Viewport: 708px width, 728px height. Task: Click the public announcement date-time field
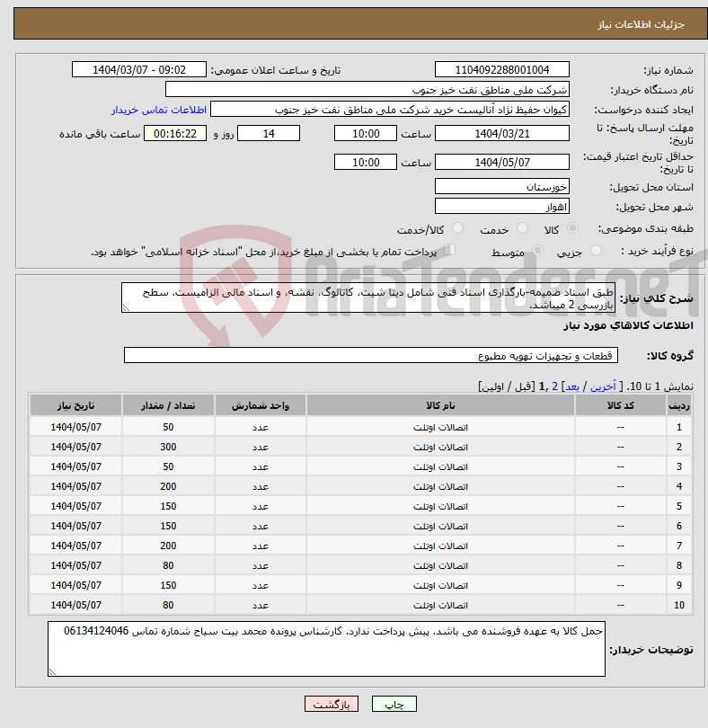click(138, 69)
